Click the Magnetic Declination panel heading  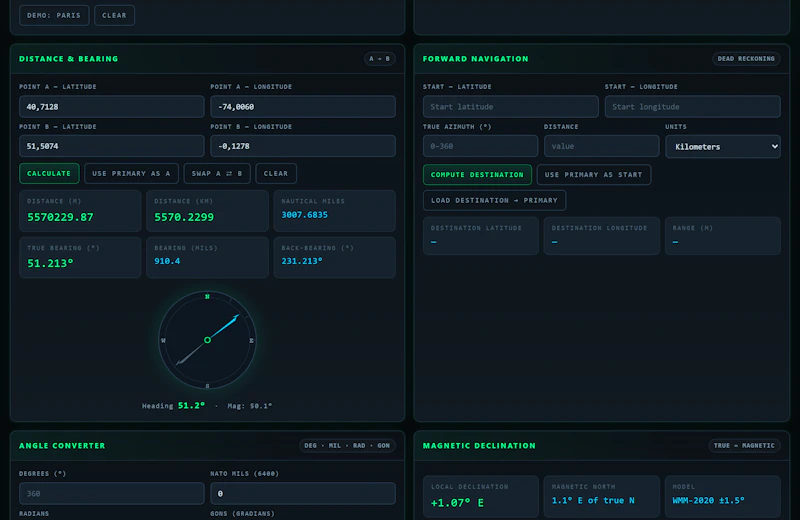click(x=479, y=445)
